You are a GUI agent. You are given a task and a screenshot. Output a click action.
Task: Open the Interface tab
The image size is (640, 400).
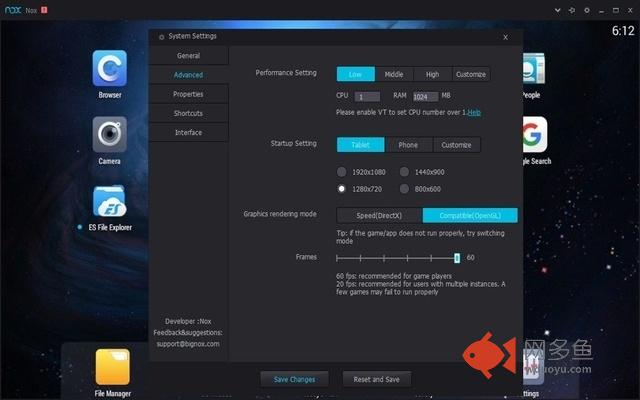(x=188, y=132)
